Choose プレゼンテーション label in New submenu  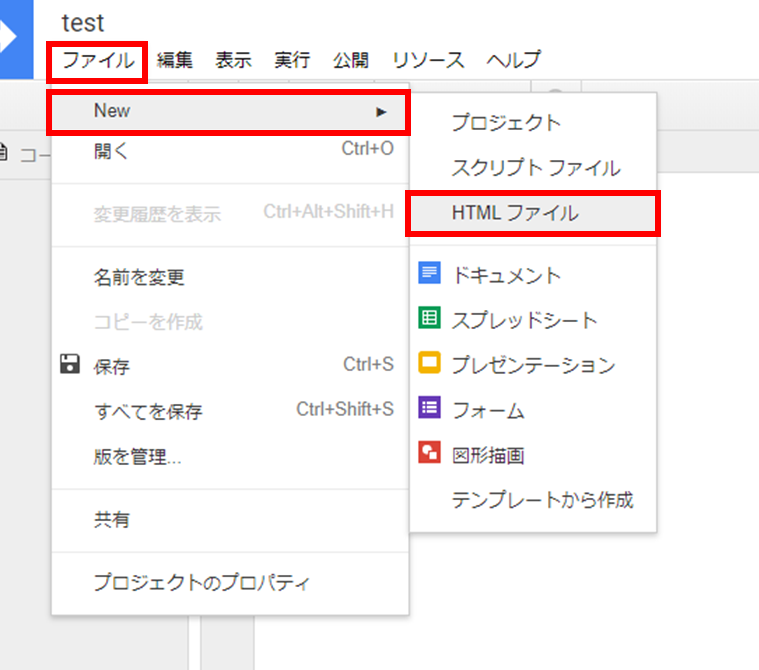click(533, 365)
